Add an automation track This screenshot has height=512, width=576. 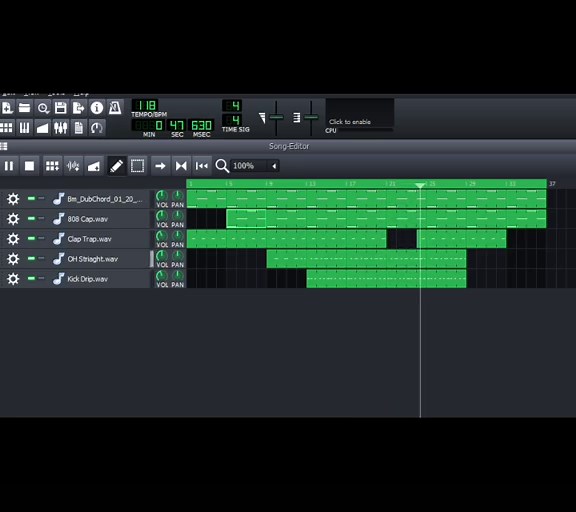[x=94, y=166]
